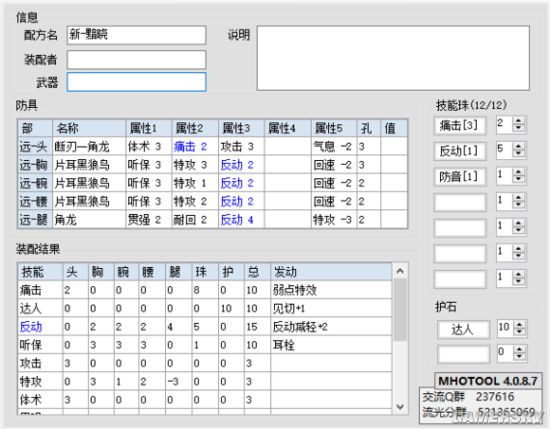Click the 发动 column header in results table
Image resolution: width=550 pixels, height=429 pixels.
click(x=331, y=272)
